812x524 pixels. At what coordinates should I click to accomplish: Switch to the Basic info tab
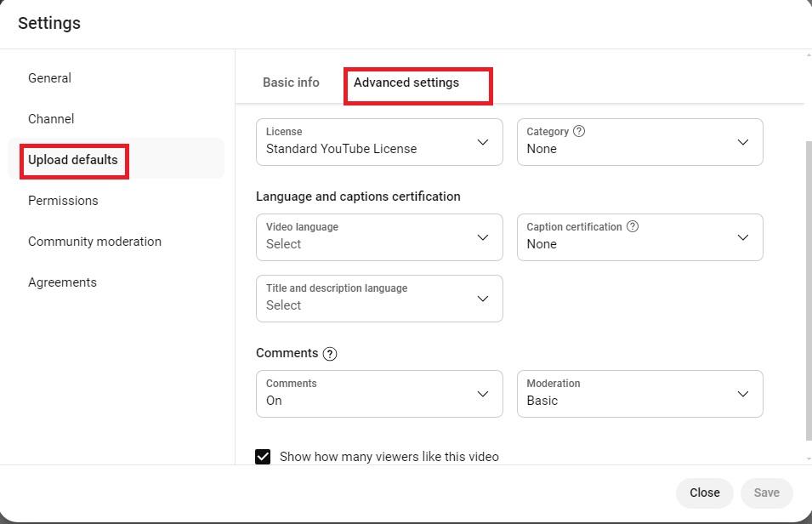[291, 83]
